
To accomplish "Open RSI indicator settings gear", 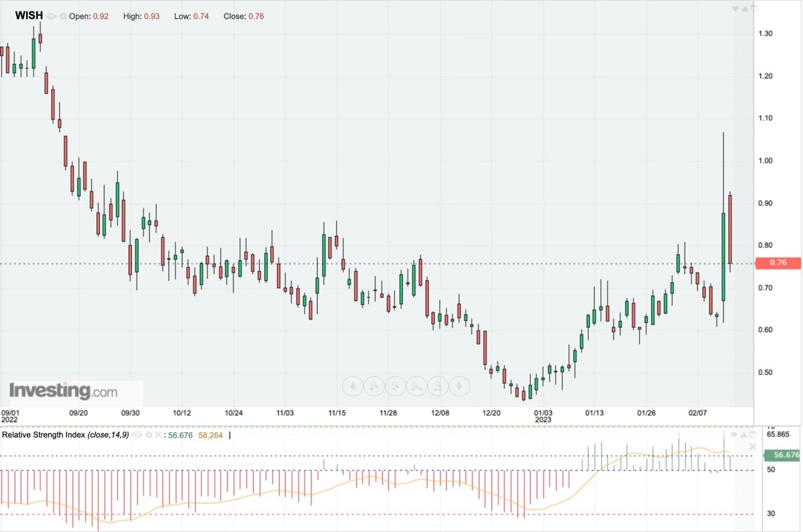I will click(149, 435).
